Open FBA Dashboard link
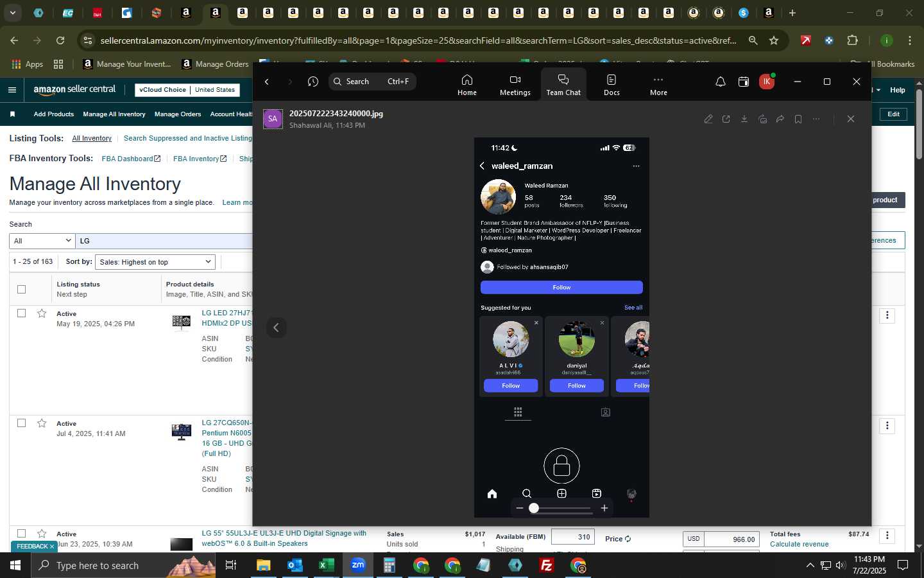This screenshot has width=924, height=578. click(131, 159)
